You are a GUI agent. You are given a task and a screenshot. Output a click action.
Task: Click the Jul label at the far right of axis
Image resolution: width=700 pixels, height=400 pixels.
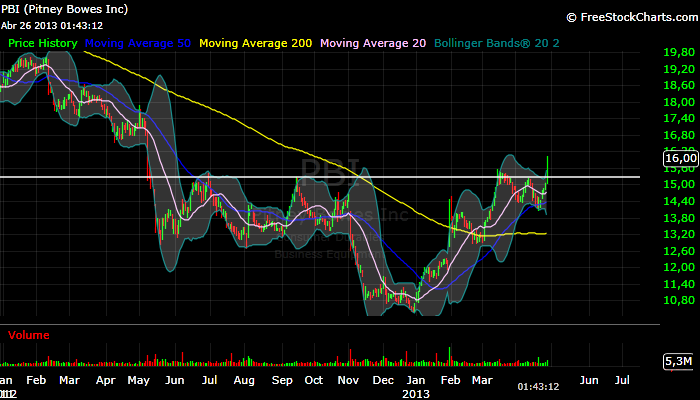click(x=622, y=380)
